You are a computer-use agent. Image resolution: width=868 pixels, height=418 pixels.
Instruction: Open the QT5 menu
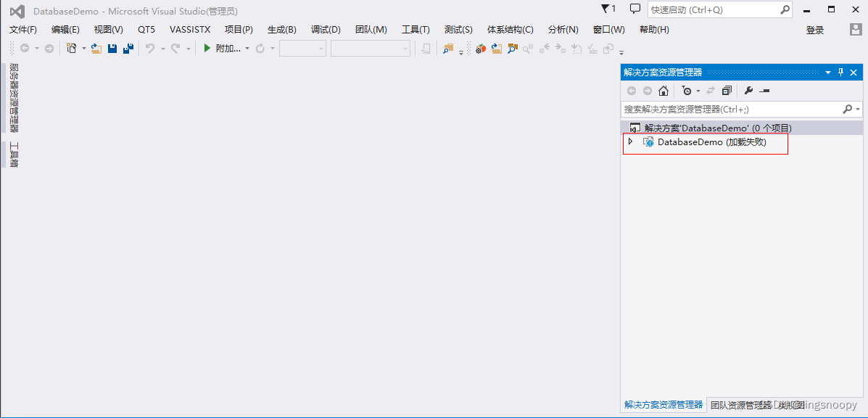point(146,30)
